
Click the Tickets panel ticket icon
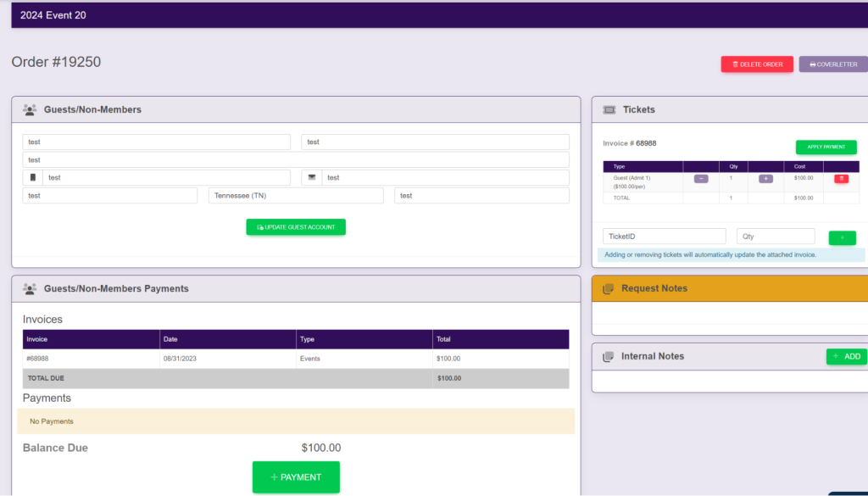click(609, 109)
